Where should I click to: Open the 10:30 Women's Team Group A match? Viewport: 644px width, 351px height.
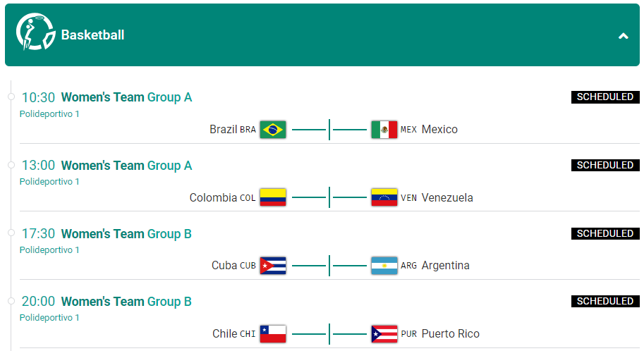coord(107,97)
